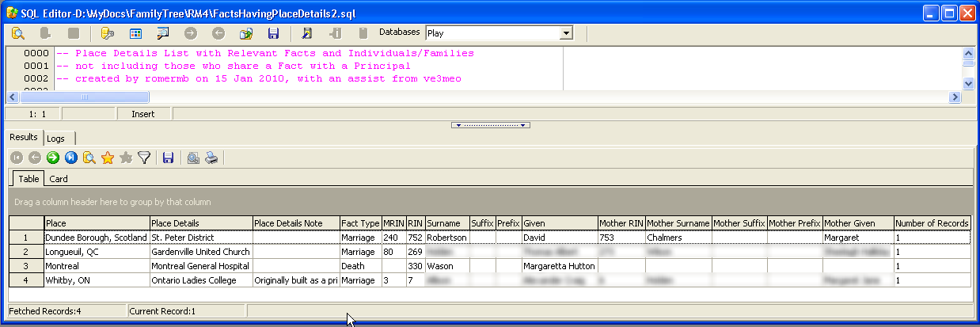Image resolution: width=980 pixels, height=327 pixels.
Task: Open print preview for the results
Action: [193, 158]
